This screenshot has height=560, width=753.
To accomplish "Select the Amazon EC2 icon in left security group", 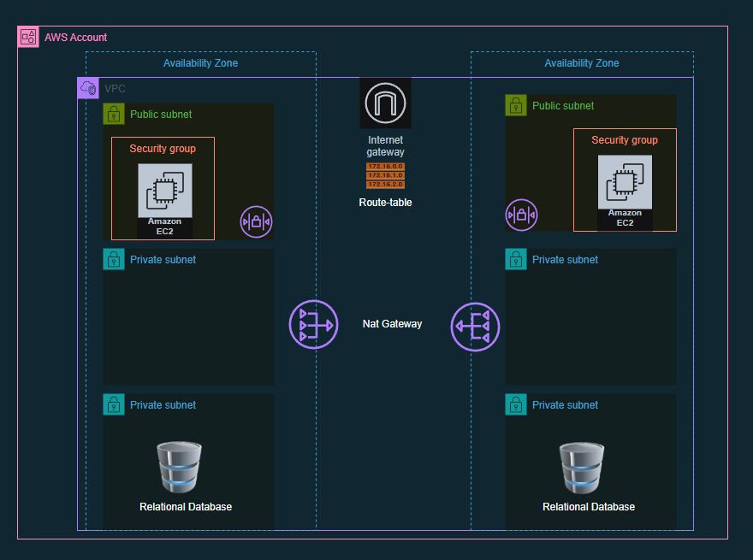I will (165, 191).
